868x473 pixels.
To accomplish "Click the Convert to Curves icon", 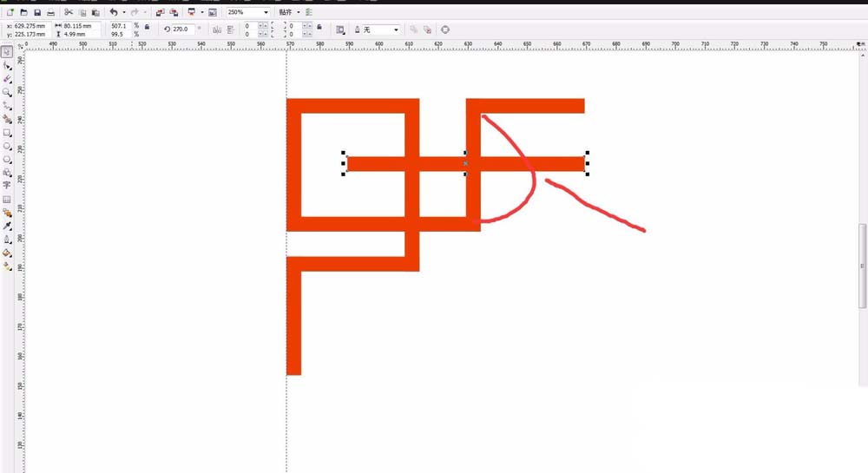I will (x=445, y=30).
